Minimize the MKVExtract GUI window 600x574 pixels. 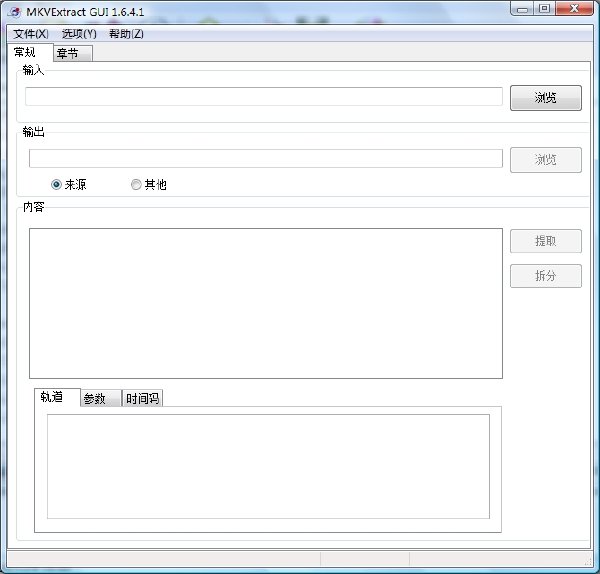(x=522, y=9)
